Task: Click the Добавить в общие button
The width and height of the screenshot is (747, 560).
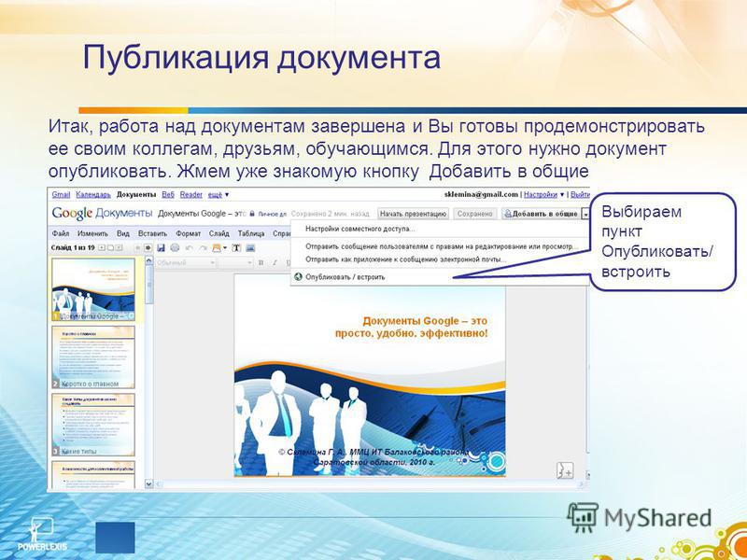Action: (541, 214)
